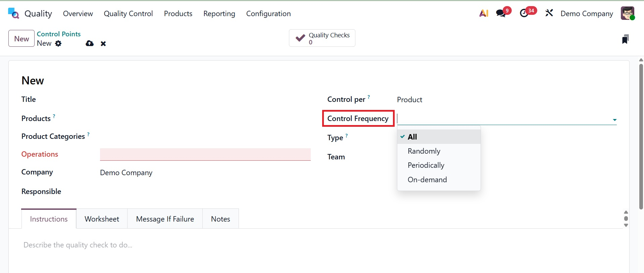Choose Periodically from frequency list

tap(426, 165)
